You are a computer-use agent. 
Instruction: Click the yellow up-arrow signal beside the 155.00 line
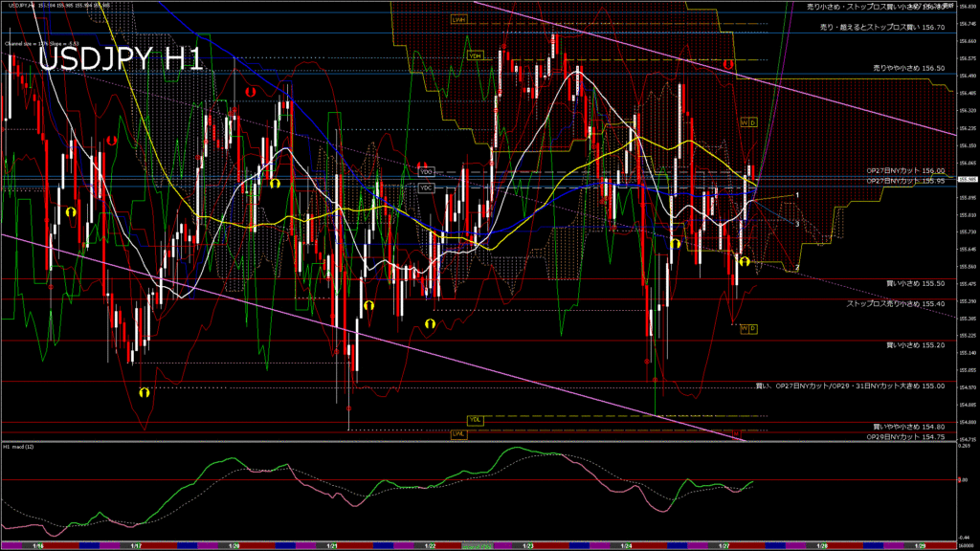point(145,391)
